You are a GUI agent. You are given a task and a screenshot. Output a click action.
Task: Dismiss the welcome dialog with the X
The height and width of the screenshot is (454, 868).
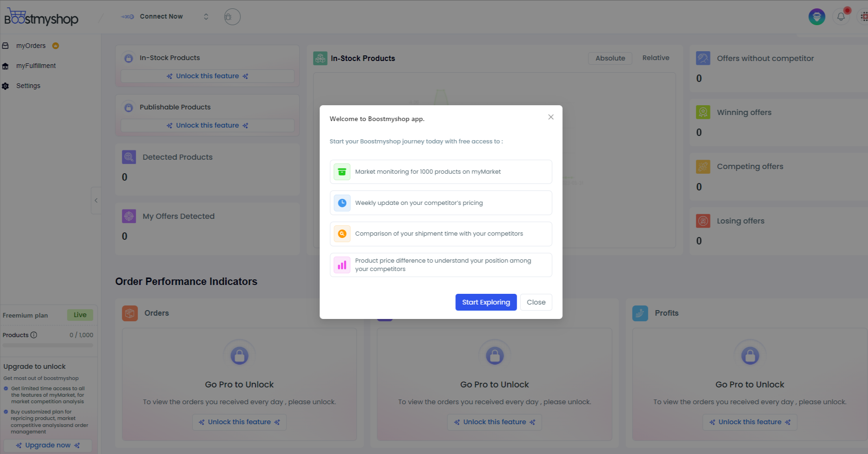pyautogui.click(x=551, y=117)
